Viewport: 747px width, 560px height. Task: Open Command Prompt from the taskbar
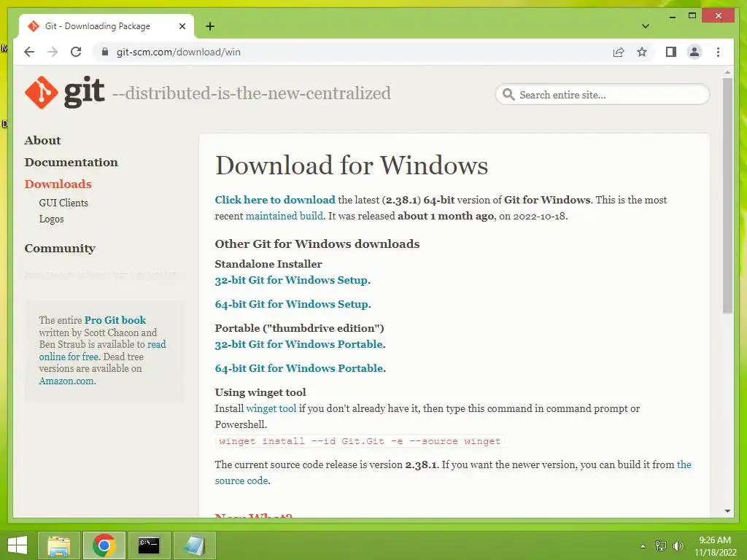[x=149, y=545]
